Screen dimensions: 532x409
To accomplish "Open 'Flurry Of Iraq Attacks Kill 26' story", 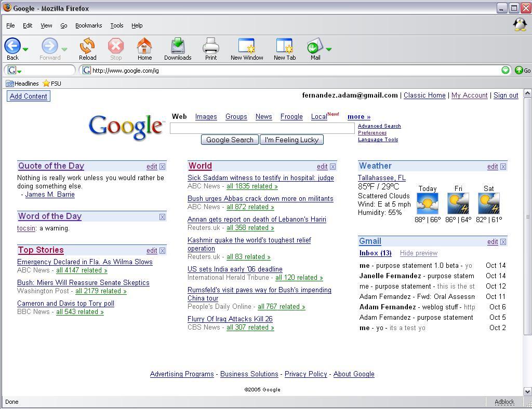I will pos(230,319).
